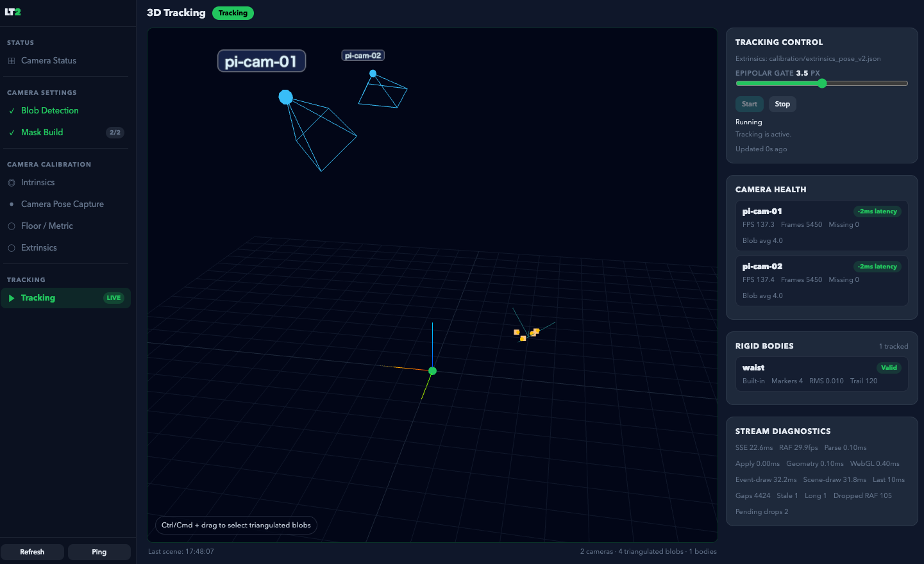Image resolution: width=924 pixels, height=564 pixels.
Task: Select the pi-cam-02 camera health card
Action: 821,281
